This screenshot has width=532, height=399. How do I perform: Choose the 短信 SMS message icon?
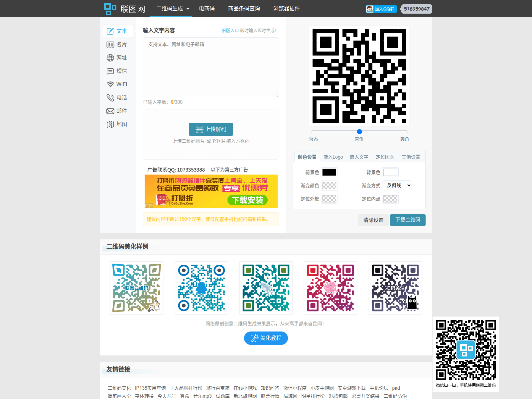[x=110, y=71]
